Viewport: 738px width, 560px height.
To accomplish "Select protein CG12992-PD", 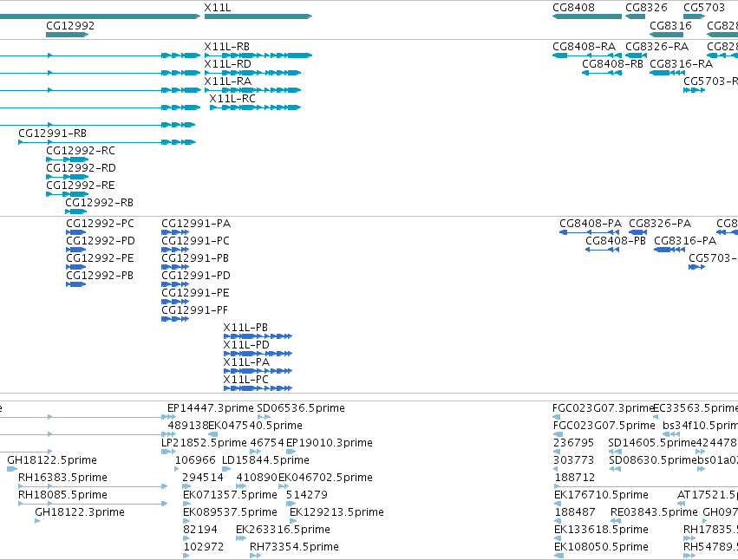I will tap(75, 250).
